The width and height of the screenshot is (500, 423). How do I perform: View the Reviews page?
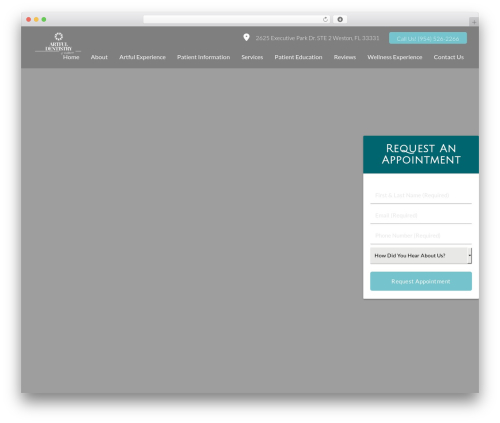345,57
